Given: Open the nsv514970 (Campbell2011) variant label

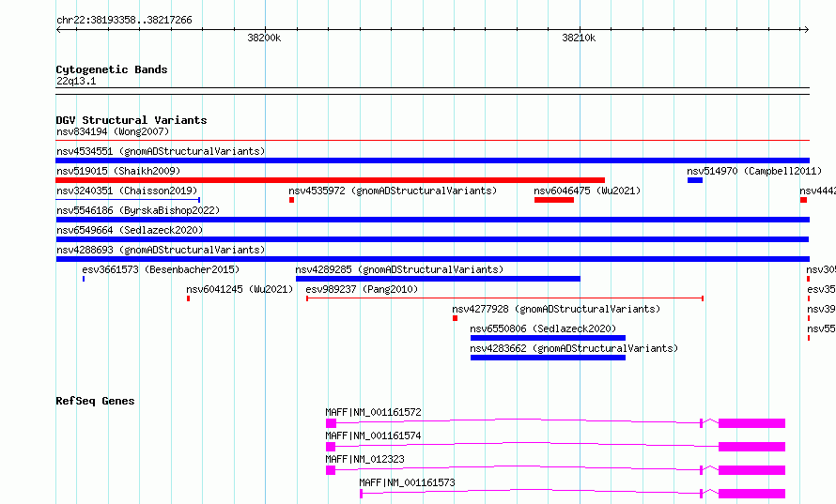Looking at the screenshot, I should [754, 171].
